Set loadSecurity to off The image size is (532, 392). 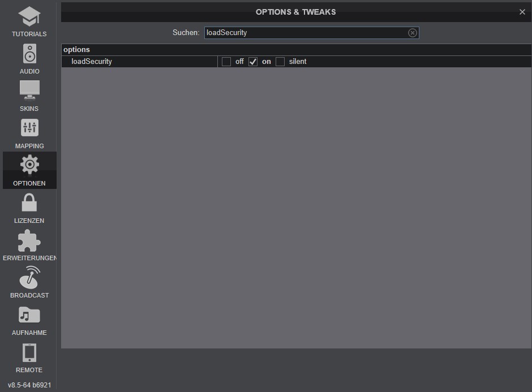226,62
